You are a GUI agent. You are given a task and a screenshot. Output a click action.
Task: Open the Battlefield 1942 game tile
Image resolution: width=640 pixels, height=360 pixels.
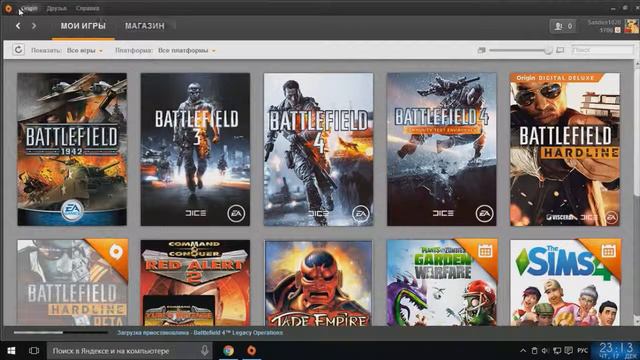pyautogui.click(x=72, y=149)
